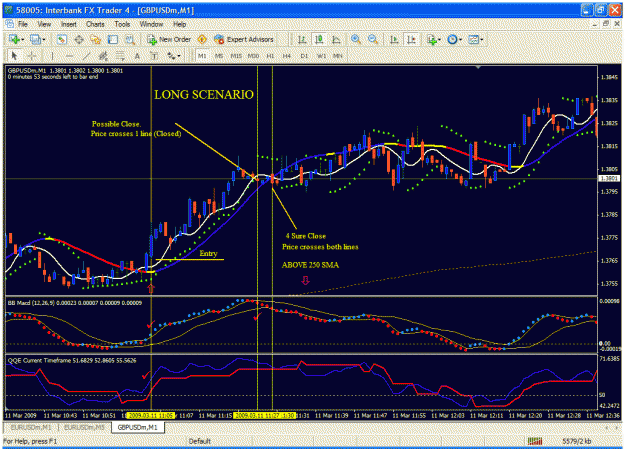Switch chart to candlesticks icon
625x449 pixels.
tap(319, 39)
